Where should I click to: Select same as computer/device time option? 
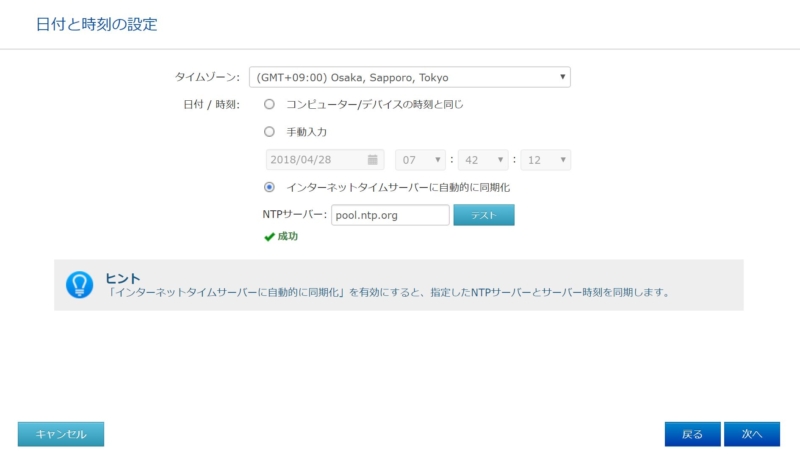[269, 105]
